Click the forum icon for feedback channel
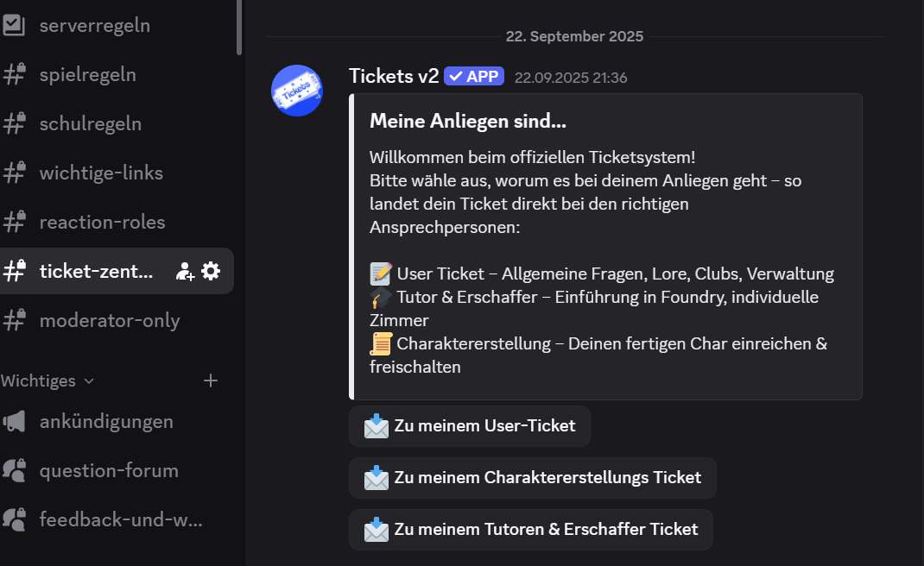Image resolution: width=924 pixels, height=566 pixels. coord(14,519)
